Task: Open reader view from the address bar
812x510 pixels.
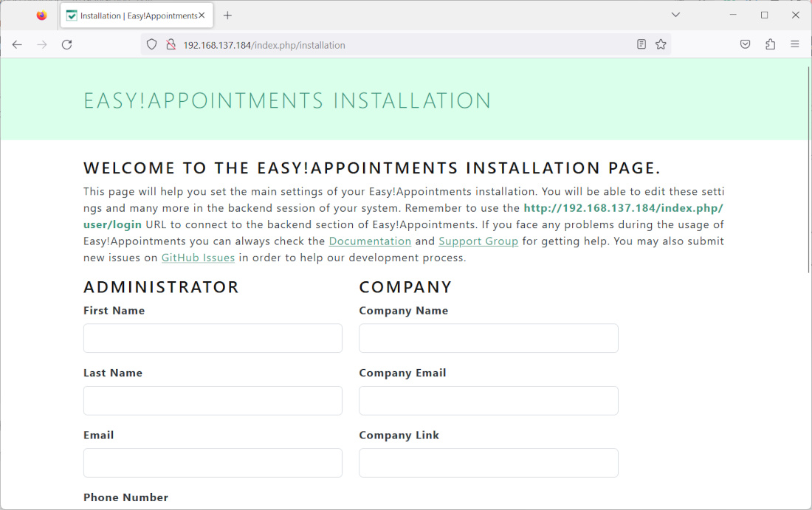Action: [641, 44]
